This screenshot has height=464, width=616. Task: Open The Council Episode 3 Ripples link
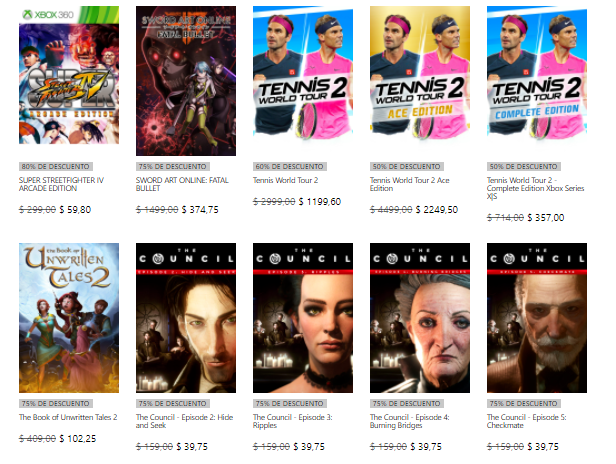tap(292, 421)
